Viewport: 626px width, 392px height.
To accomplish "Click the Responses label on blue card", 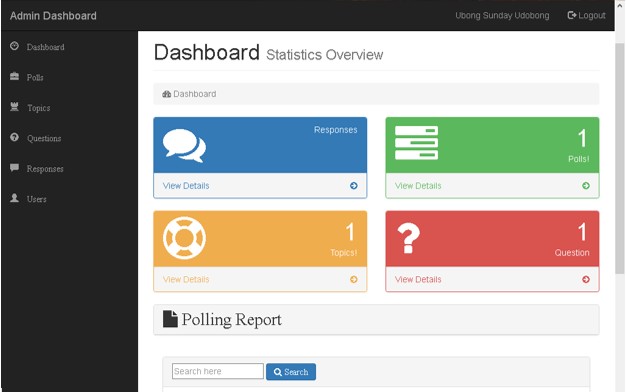I will pyautogui.click(x=335, y=130).
